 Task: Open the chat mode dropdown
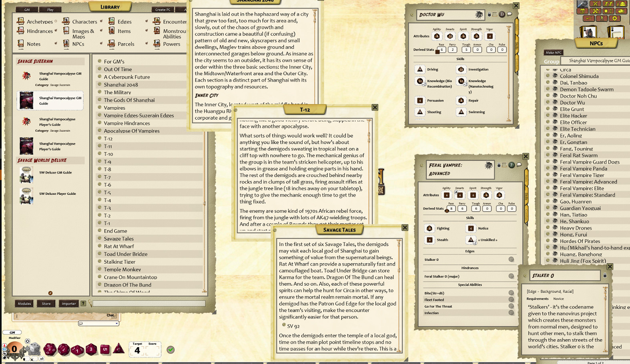[x=98, y=323]
